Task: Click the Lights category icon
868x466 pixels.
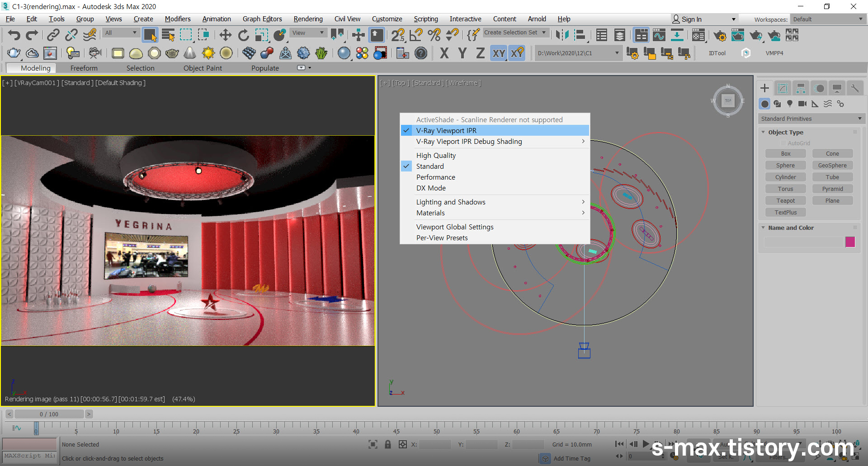Action: [790, 104]
